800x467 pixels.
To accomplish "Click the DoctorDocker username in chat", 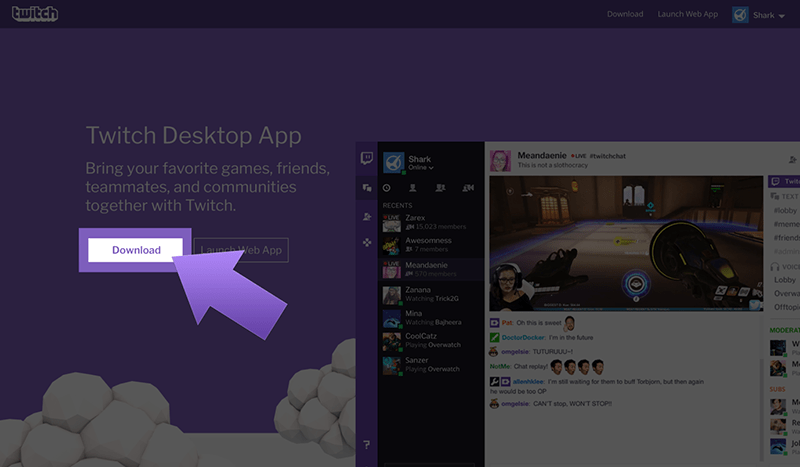I will tap(523, 337).
